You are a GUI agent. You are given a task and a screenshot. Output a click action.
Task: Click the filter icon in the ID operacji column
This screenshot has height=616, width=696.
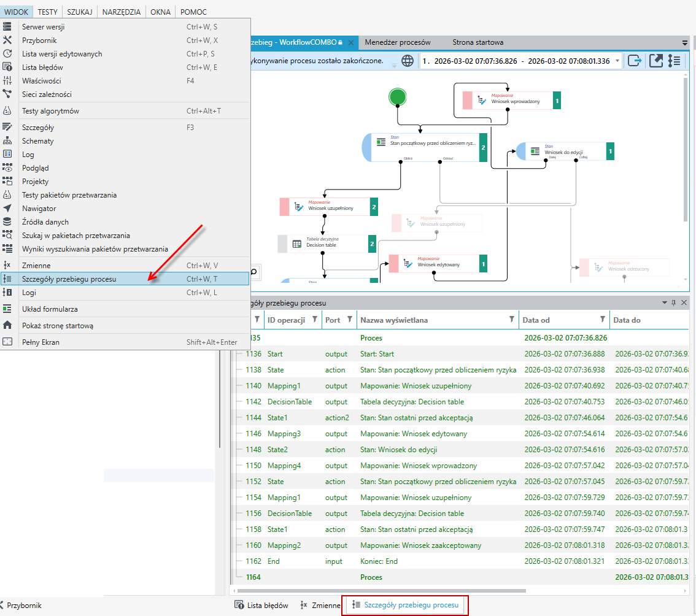pos(315,320)
